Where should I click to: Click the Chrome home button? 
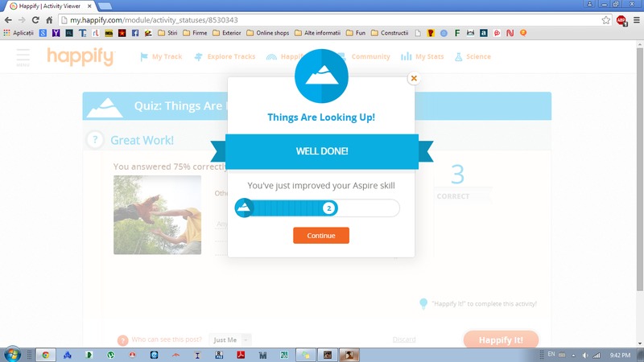(x=49, y=20)
